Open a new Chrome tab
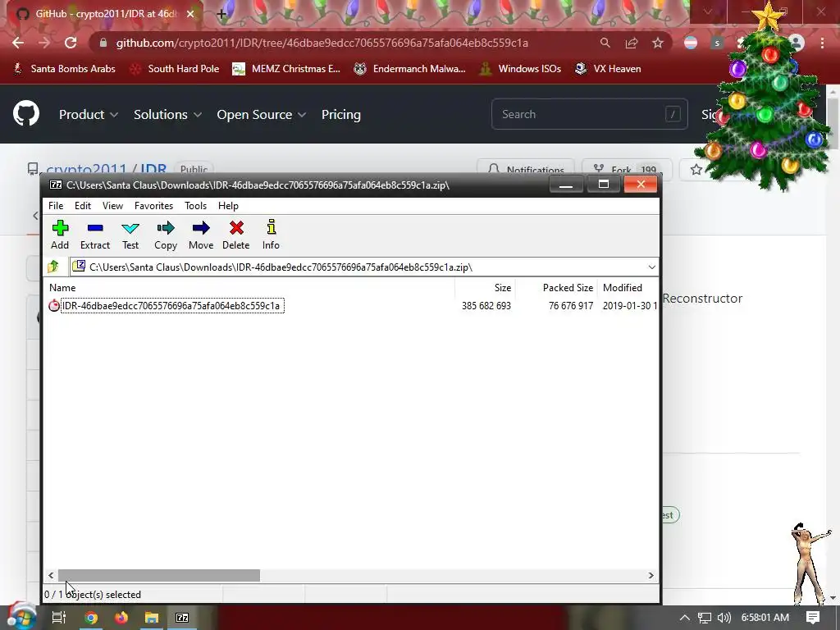This screenshot has width=840, height=630. pyautogui.click(x=221, y=14)
